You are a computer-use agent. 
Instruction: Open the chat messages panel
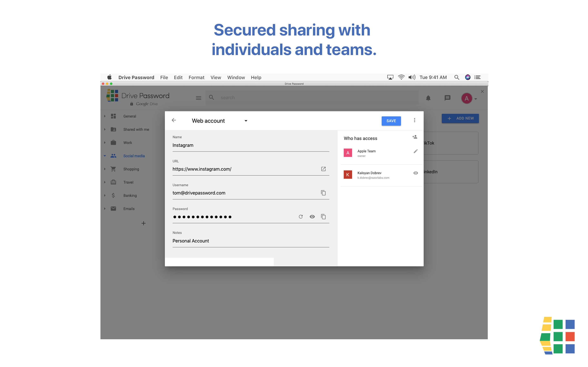coord(447,98)
